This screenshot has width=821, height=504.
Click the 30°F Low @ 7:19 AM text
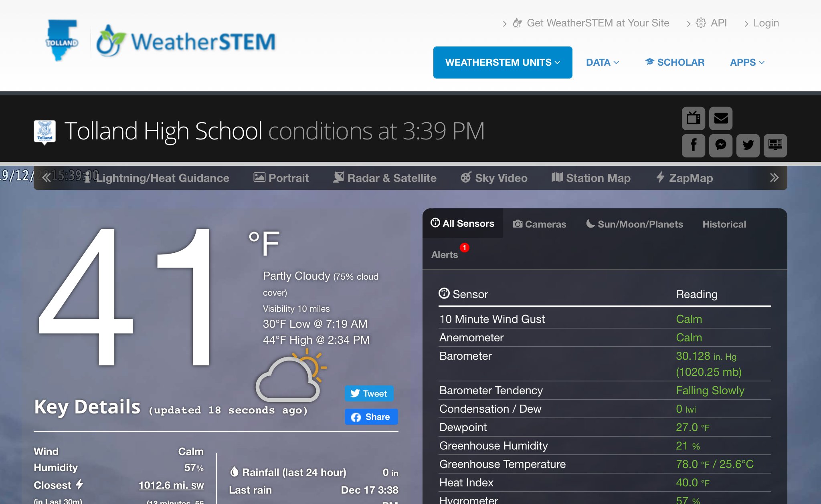[x=315, y=324]
